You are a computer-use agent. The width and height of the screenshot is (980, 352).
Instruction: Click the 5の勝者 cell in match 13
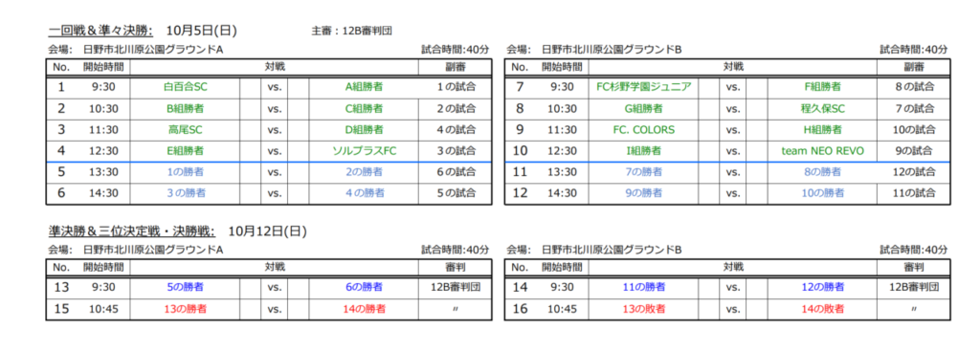click(186, 287)
